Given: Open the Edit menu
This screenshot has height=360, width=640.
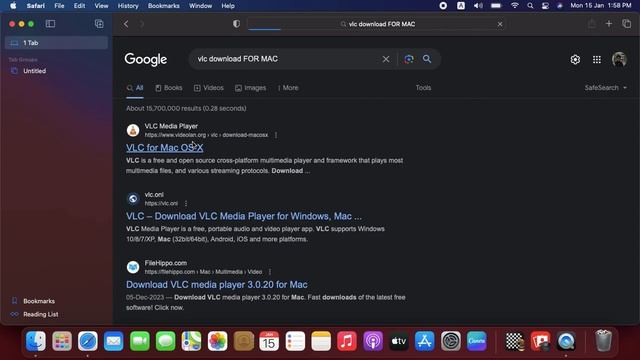Looking at the screenshot, I should (79, 6).
